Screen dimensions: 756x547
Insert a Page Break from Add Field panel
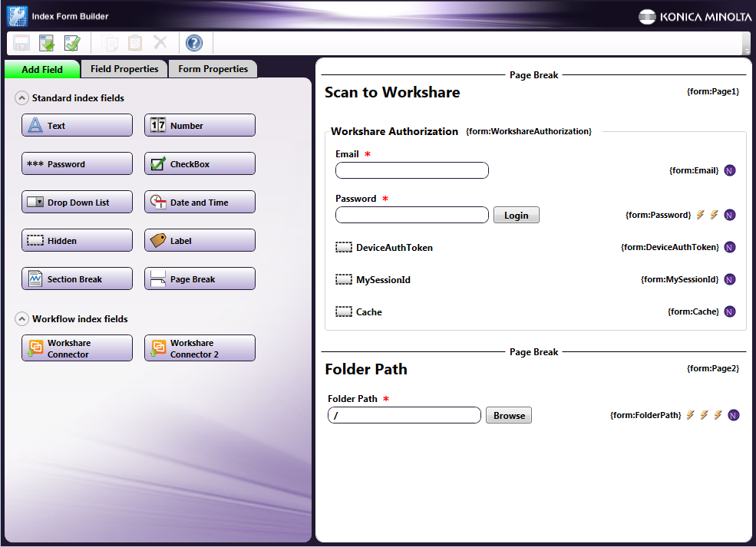click(x=200, y=278)
